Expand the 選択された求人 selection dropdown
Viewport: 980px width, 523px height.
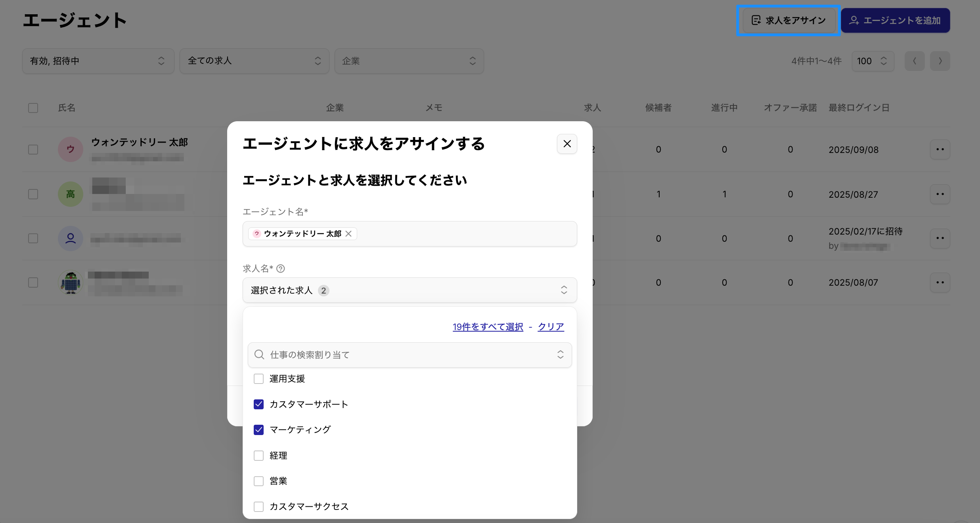[x=564, y=290]
